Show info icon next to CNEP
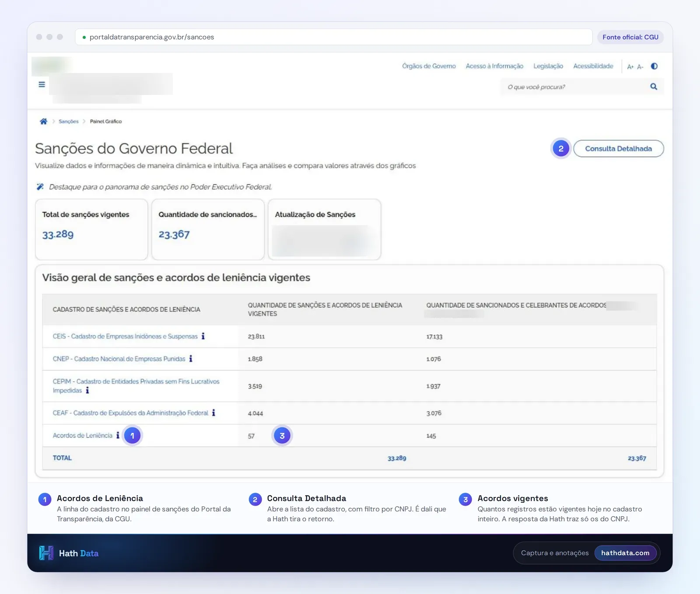The image size is (700, 594). (x=191, y=359)
